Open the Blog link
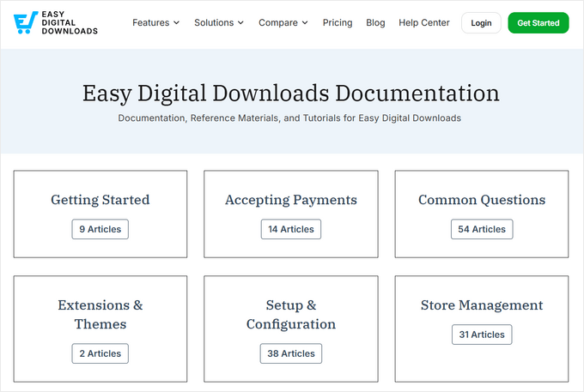The image size is (584, 392). click(375, 22)
